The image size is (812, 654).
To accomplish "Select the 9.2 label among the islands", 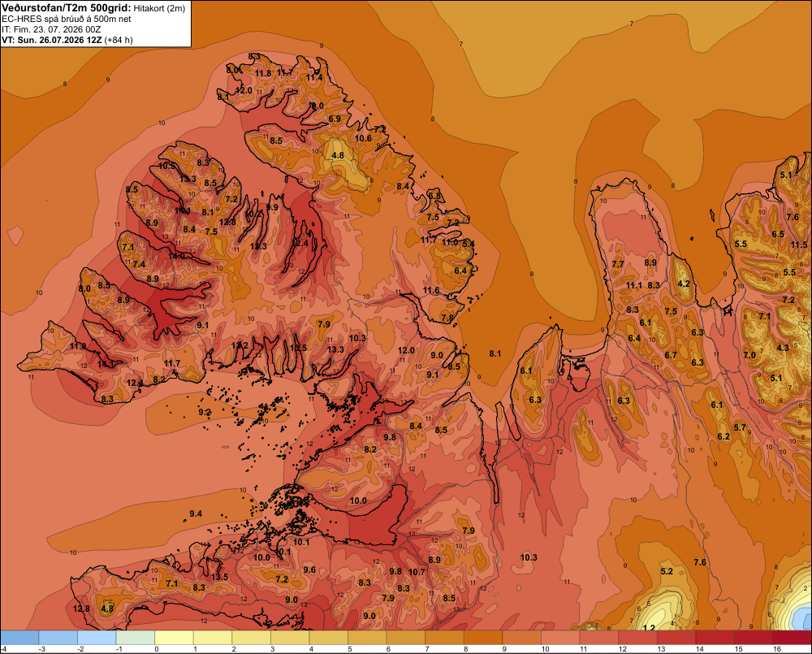I will 205,412.
